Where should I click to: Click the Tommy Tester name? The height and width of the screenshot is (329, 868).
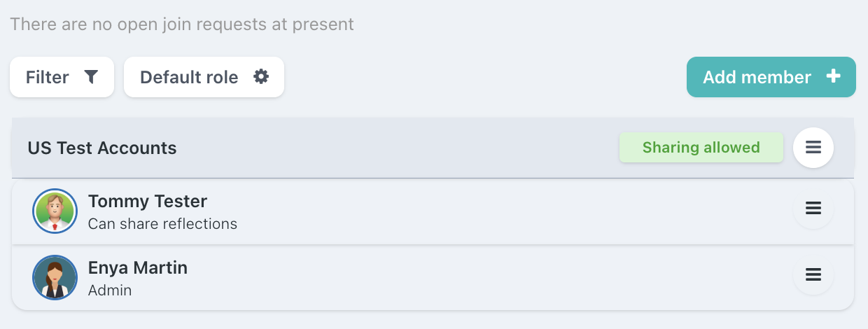(x=148, y=202)
